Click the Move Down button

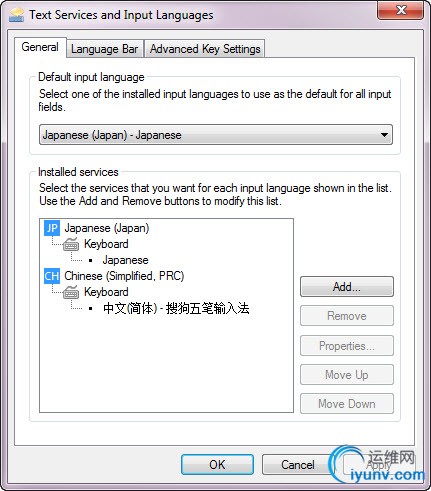point(347,404)
